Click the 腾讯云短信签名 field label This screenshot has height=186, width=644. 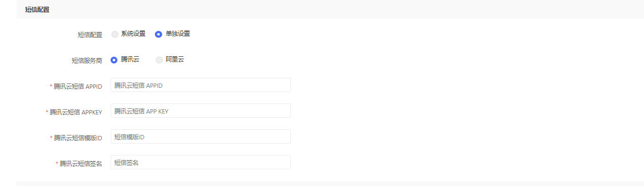81,164
